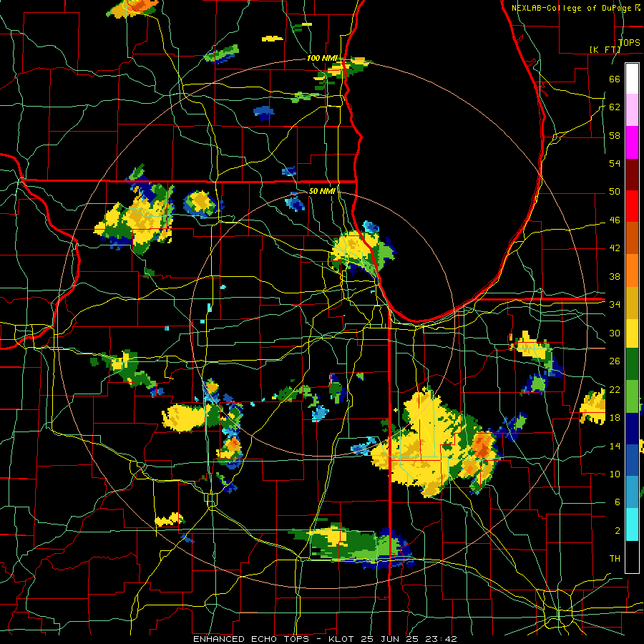
Task: Pick the light orange legend swatch
Action: 632,270
